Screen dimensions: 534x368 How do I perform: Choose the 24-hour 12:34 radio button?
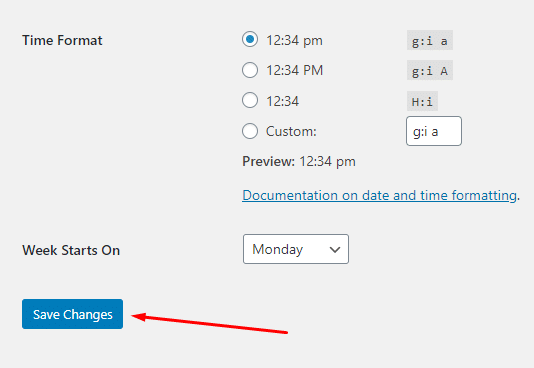pos(250,100)
